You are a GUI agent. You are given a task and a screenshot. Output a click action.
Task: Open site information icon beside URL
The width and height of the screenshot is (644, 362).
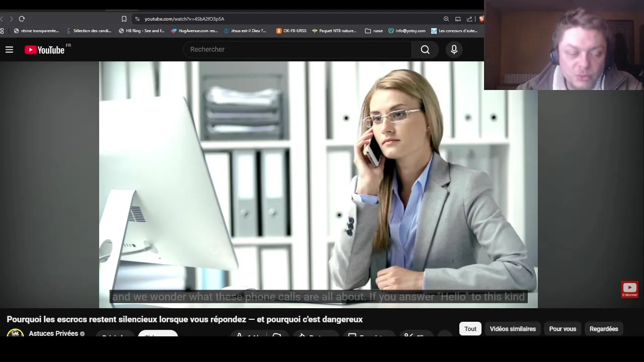click(137, 19)
